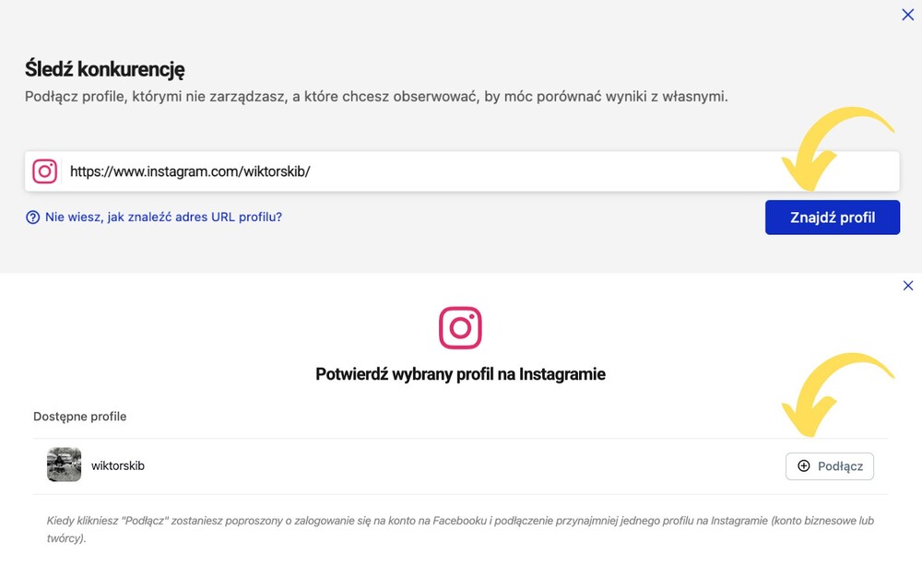Click the yellow arrow pointing to Znajdź profil
This screenshot has width=922, height=588.
835,148
